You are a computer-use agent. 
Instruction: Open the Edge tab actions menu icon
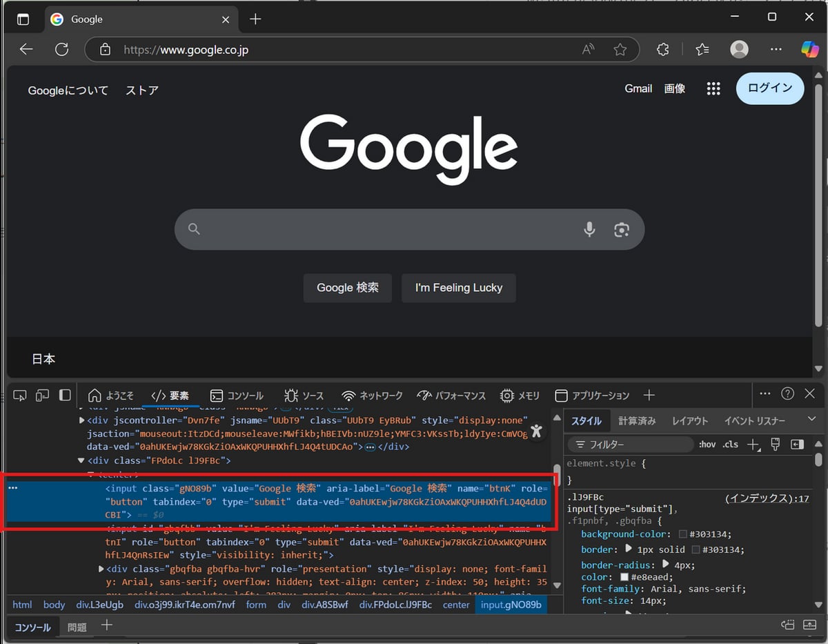point(23,19)
